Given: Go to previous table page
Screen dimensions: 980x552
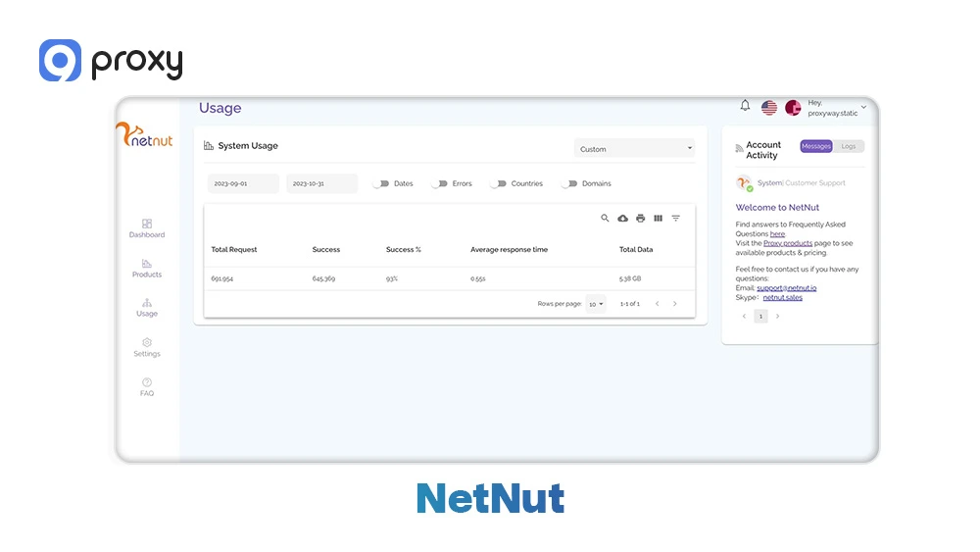Looking at the screenshot, I should pos(657,304).
